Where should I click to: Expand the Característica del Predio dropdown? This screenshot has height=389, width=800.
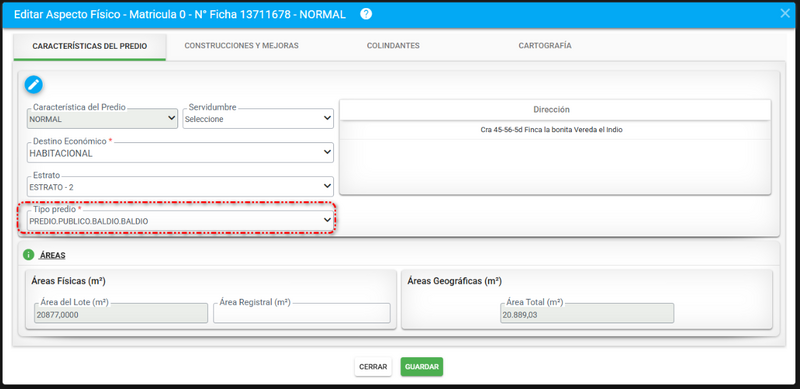[102, 118]
